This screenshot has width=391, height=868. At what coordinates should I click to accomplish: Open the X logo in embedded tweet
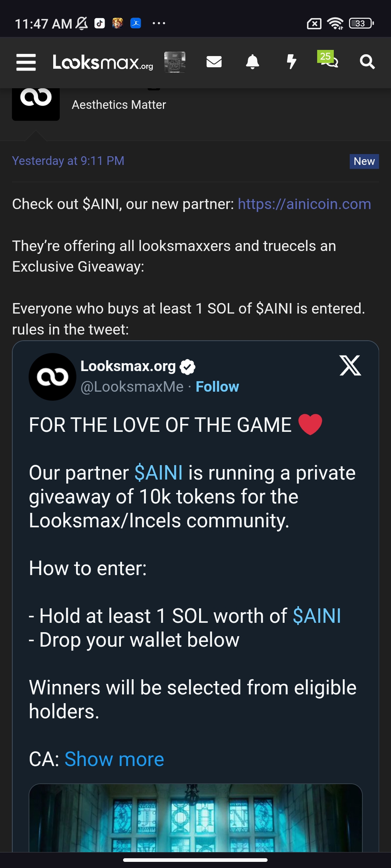(x=350, y=365)
